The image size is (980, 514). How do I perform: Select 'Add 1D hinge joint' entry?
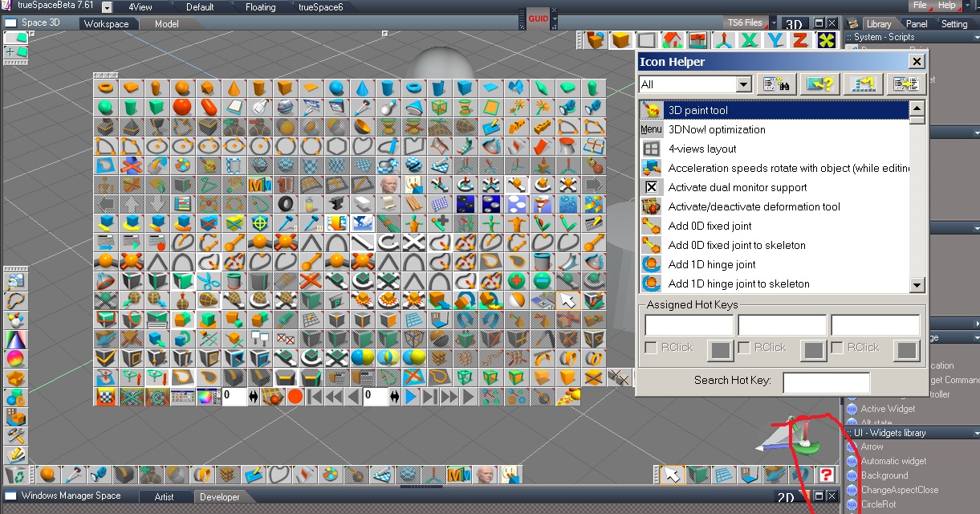712,264
